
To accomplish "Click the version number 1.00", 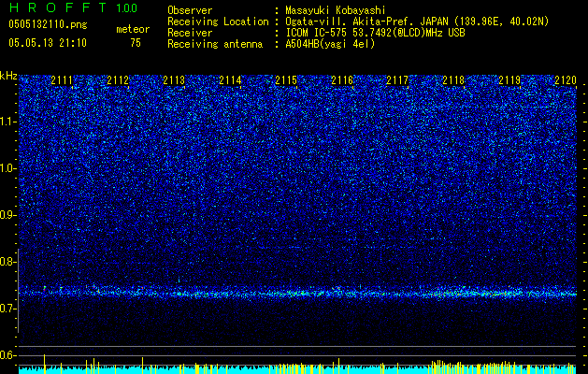I will click(x=126, y=8).
